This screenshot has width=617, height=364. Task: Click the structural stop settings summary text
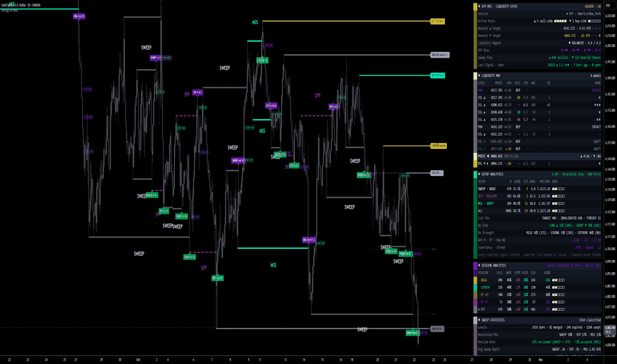[576, 174]
